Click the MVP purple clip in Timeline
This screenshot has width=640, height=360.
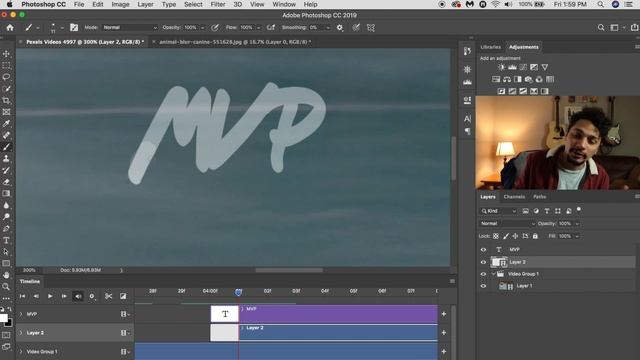coord(338,314)
